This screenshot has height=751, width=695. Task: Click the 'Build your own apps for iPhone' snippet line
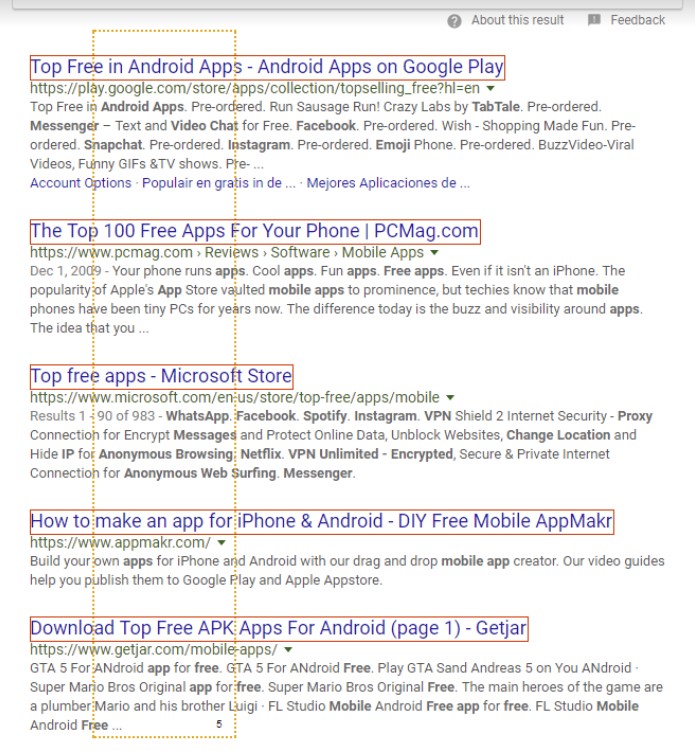347,561
